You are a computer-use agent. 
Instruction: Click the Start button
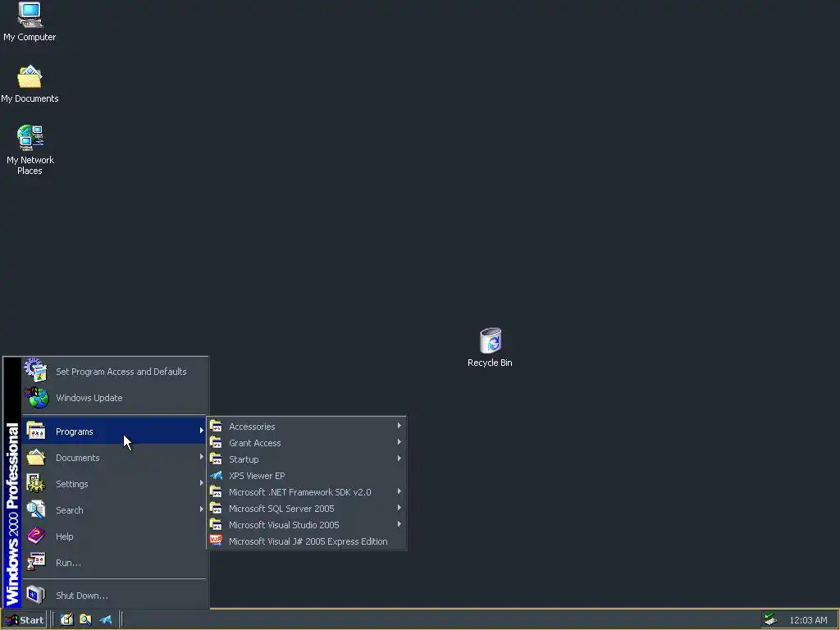pos(25,620)
